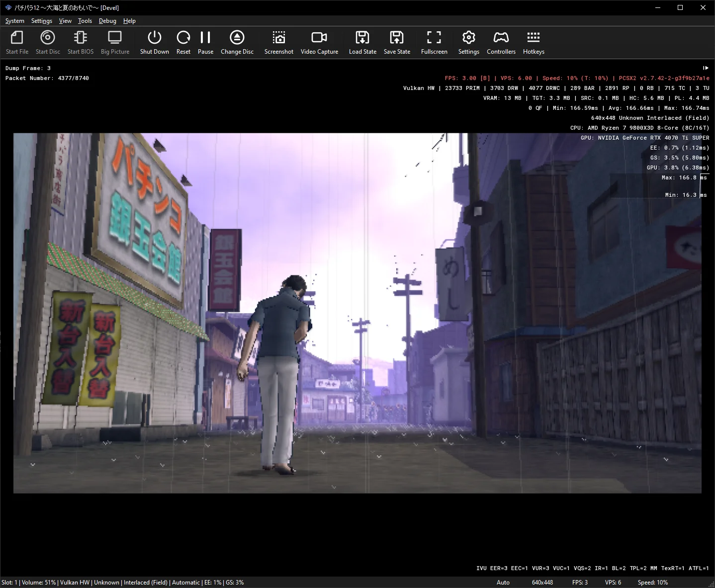The image size is (715, 588).
Task: Click the fast-forward indicator in the OSD
Action: (x=706, y=68)
